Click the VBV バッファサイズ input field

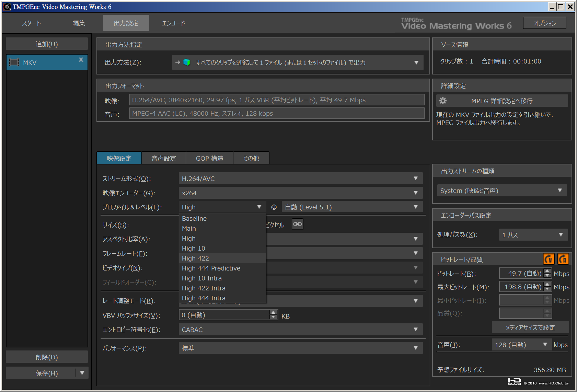pyautogui.click(x=224, y=315)
